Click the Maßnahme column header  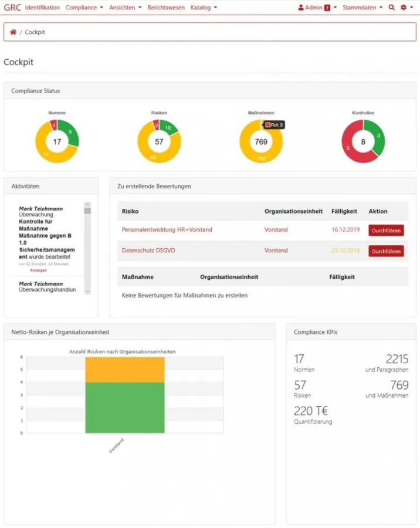(x=137, y=277)
